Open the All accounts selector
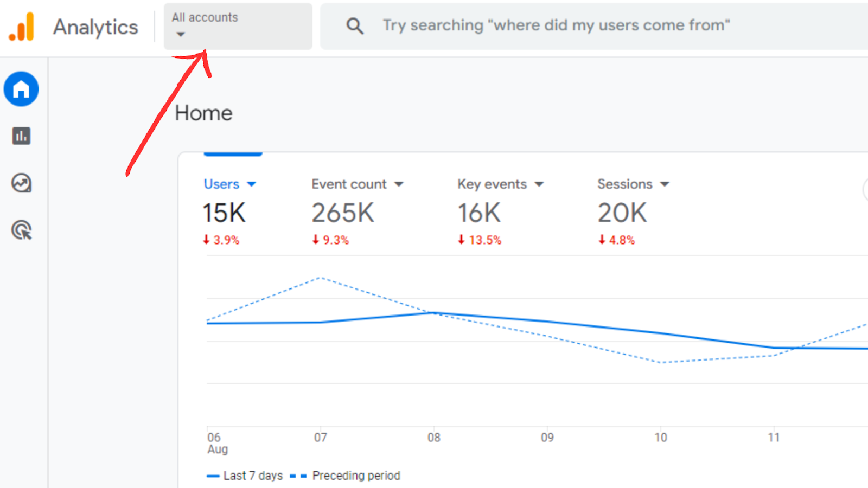The image size is (868, 488). (x=238, y=27)
